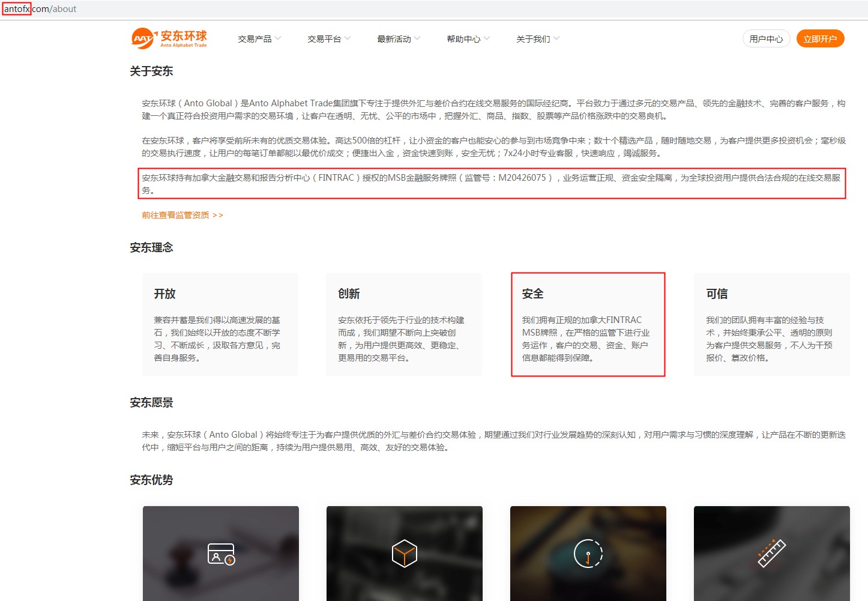The height and width of the screenshot is (601, 868).
Task: Select the 关于我们 menu label
Action: coord(533,39)
